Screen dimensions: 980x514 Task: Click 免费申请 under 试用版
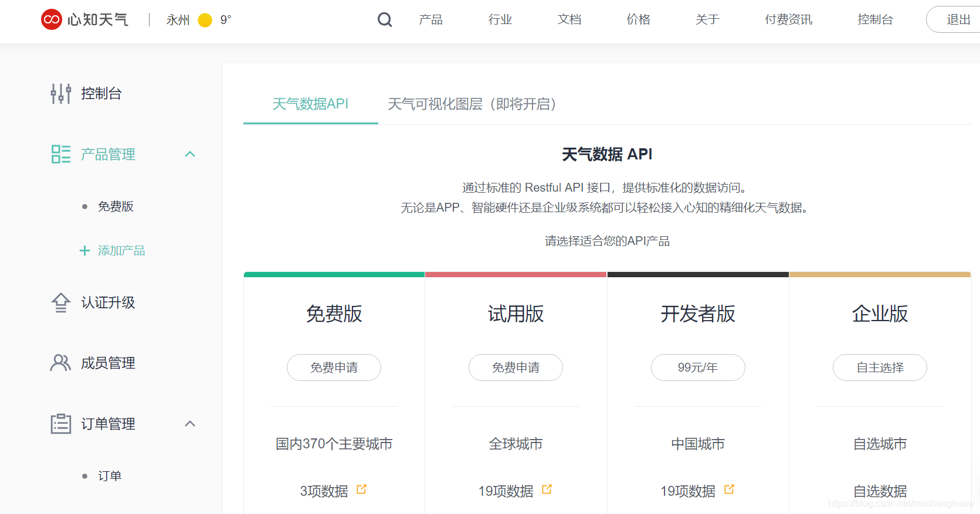(516, 367)
